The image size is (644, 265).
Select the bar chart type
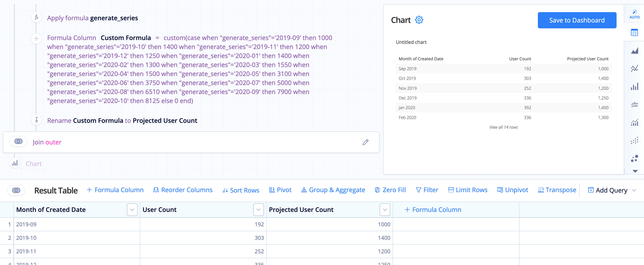tap(634, 87)
